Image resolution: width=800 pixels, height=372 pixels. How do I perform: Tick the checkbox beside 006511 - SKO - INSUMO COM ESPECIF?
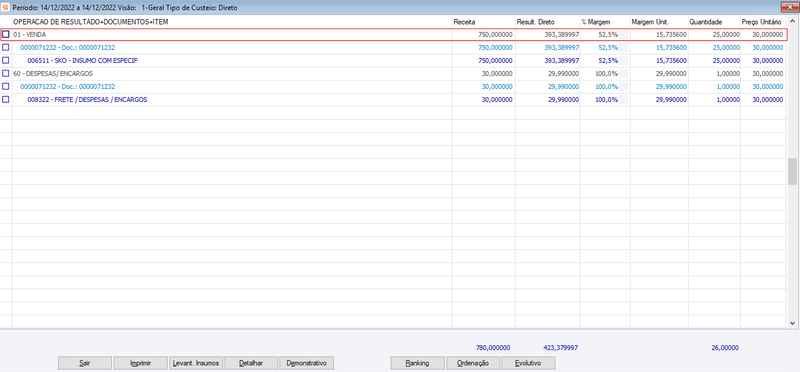click(x=6, y=60)
